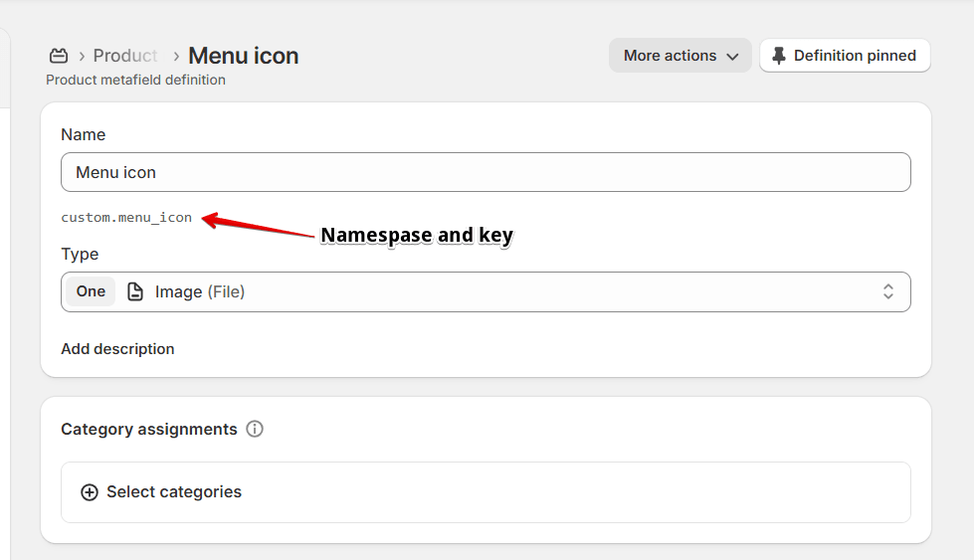This screenshot has width=974, height=560.
Task: Open the More actions dropdown
Action: click(x=681, y=56)
